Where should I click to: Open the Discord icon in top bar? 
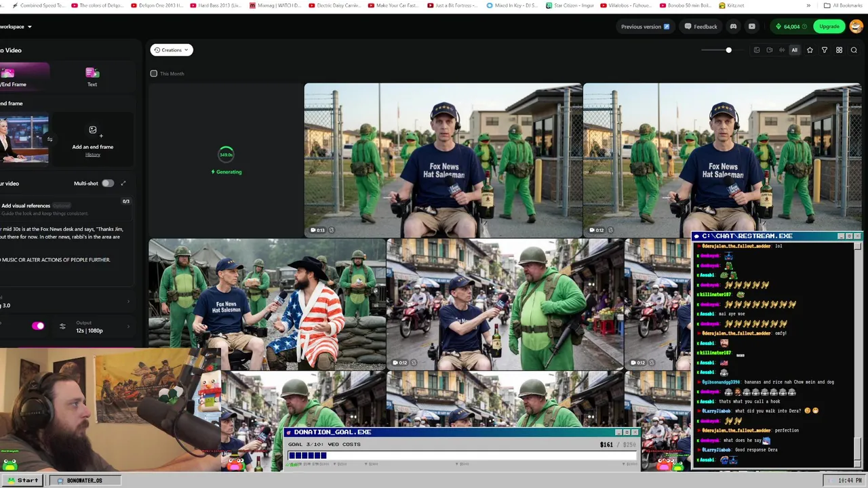point(733,26)
